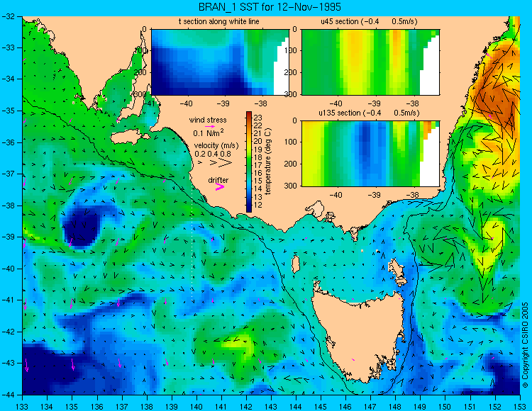532x411 pixels.
Task: Open the t section along white line inset plot
Action: tap(220, 62)
